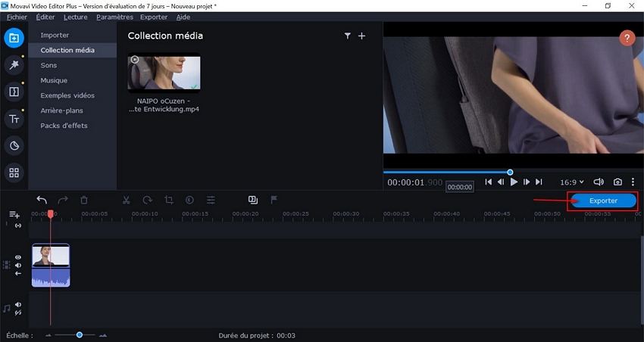Click the red timeline playhead marker
Image resolution: width=644 pixels, height=342 pixels.
[x=51, y=214]
